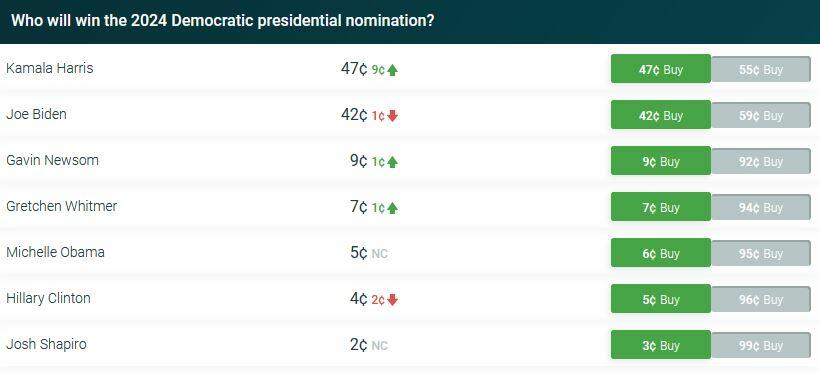Open the Michelle Obama contract name
Screen dimensions: 820x375
pos(55,252)
